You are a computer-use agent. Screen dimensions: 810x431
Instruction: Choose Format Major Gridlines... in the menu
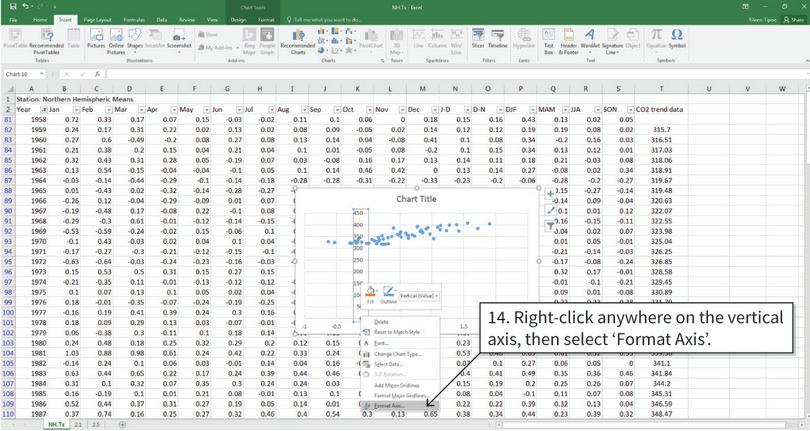point(399,395)
